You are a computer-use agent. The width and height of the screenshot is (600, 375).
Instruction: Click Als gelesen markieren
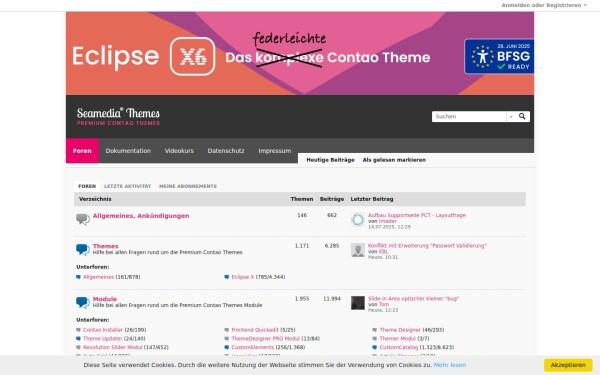coord(394,160)
